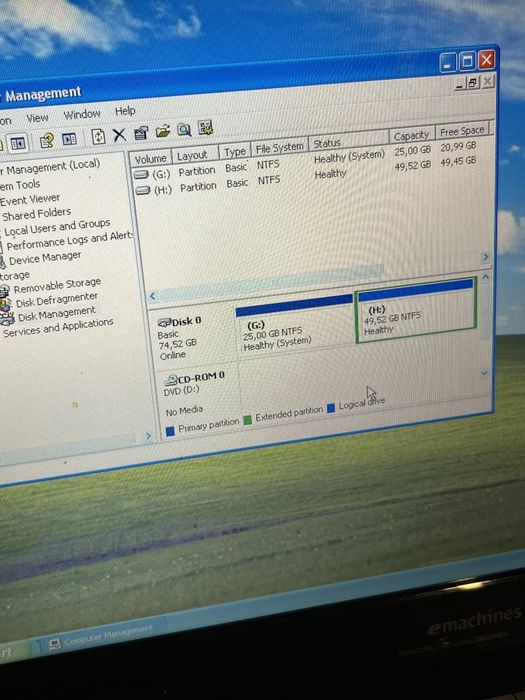Click the graphical view scroll-up arrow

click(x=485, y=277)
